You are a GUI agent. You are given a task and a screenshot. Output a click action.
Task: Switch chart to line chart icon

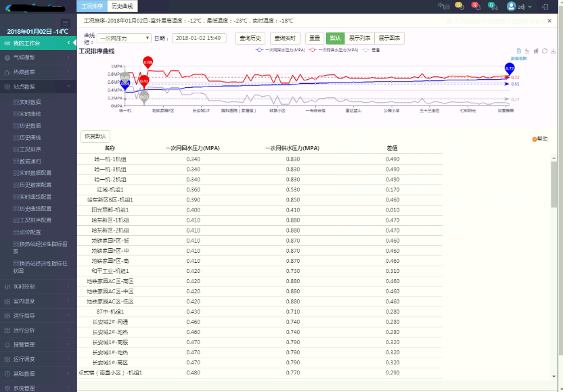[x=527, y=51]
